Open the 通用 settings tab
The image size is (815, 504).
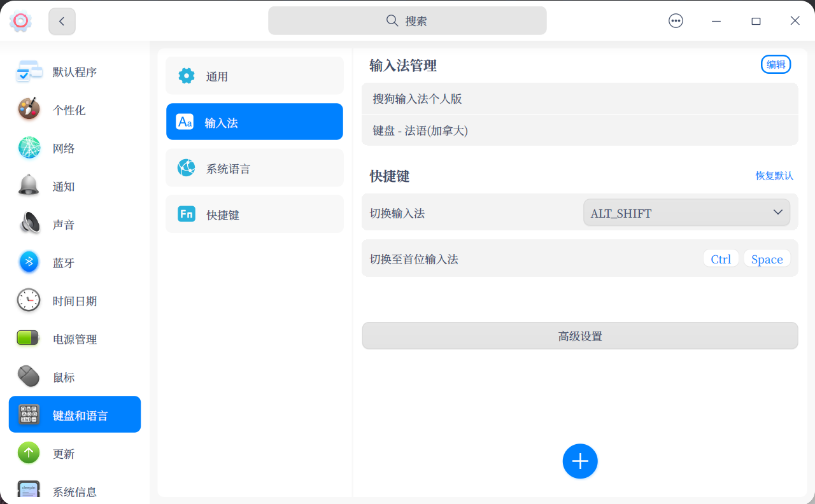pos(255,76)
